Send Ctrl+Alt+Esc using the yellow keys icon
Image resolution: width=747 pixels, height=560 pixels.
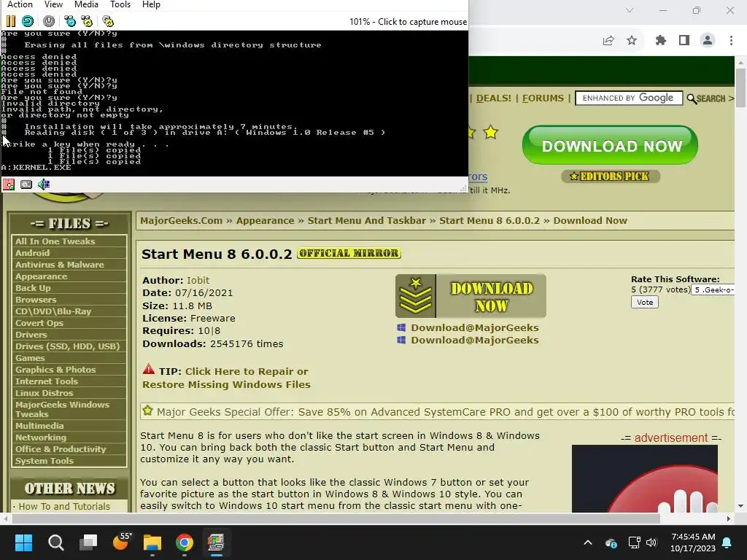click(87, 21)
